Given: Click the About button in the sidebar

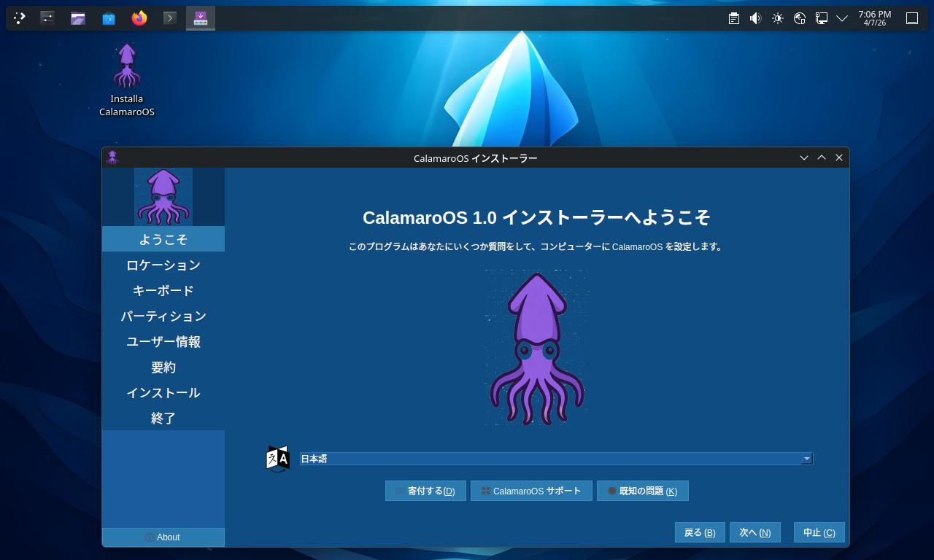Looking at the screenshot, I should [x=163, y=537].
